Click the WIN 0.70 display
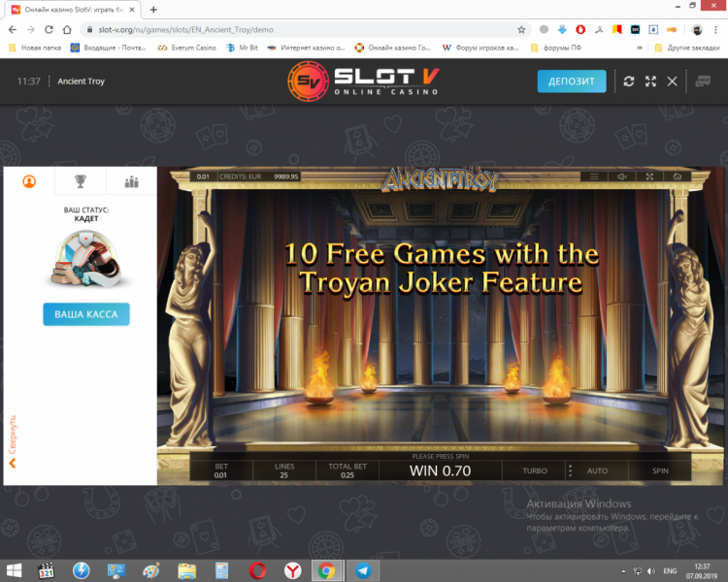 tap(440, 470)
